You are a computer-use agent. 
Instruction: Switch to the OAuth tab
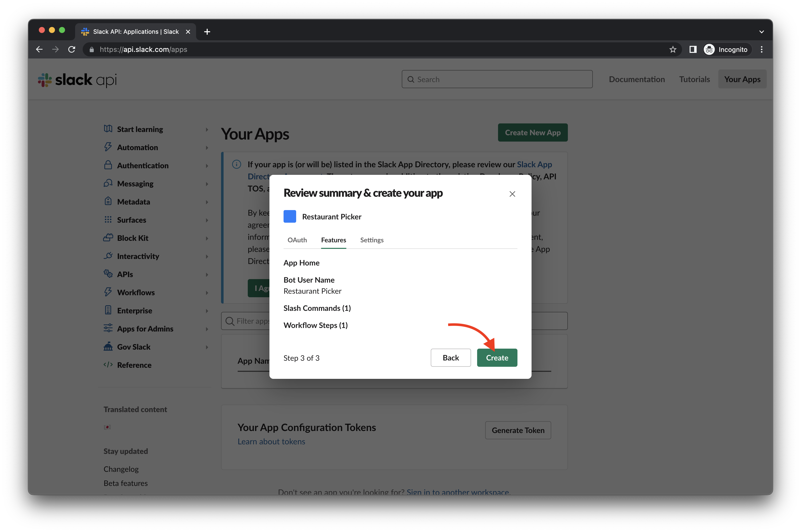coord(297,240)
